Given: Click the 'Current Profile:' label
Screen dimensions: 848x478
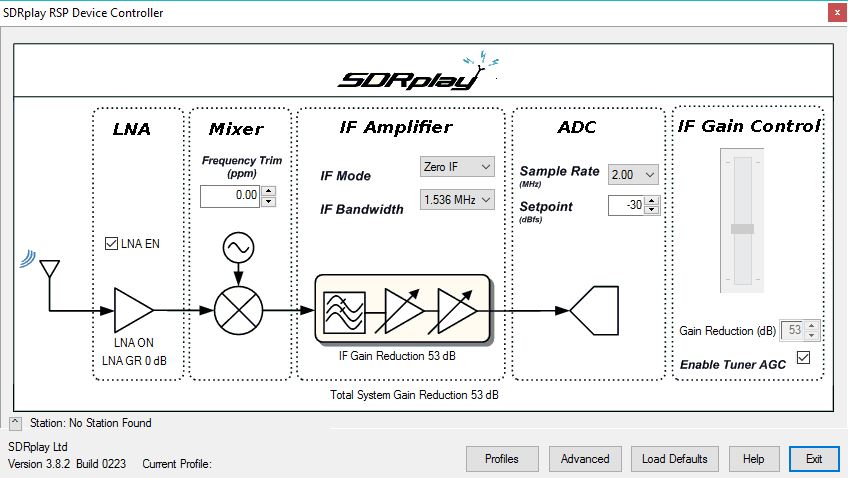Looking at the screenshot, I should [177, 464].
